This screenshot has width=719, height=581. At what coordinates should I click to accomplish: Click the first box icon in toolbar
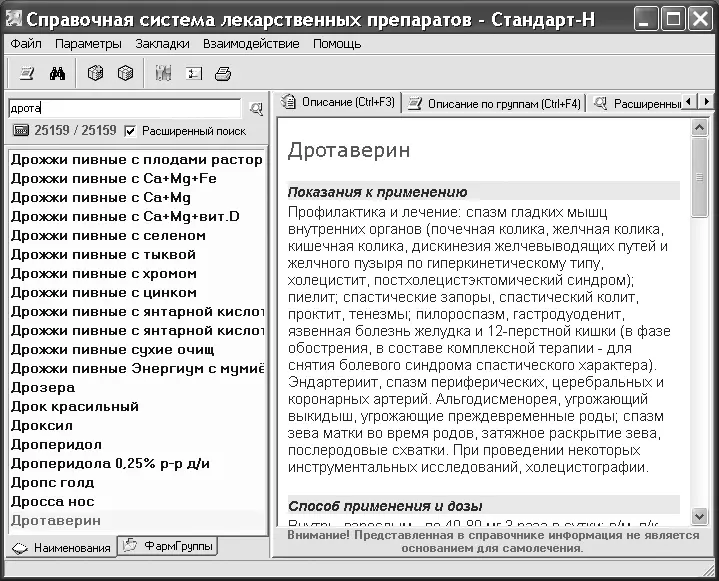click(x=95, y=73)
